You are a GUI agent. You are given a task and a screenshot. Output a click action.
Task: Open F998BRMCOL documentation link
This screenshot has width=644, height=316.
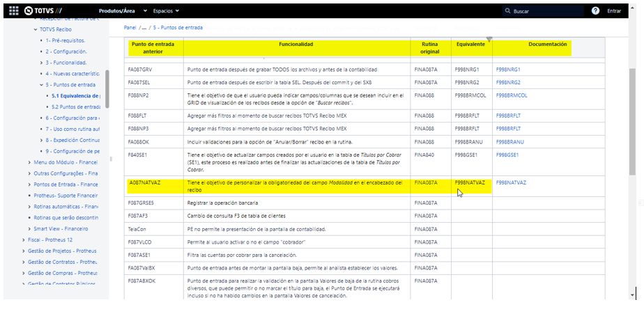(512, 95)
